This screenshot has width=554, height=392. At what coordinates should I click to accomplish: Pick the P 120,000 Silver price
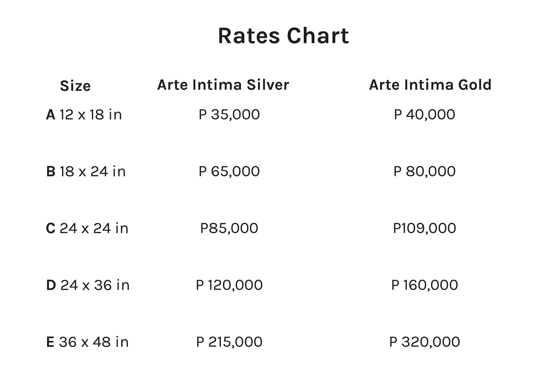(229, 285)
